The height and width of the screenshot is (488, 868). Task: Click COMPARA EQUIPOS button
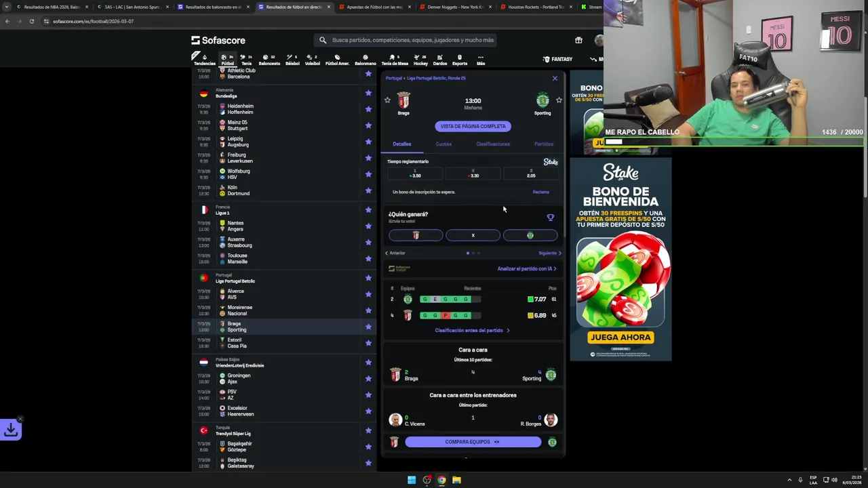pos(473,442)
